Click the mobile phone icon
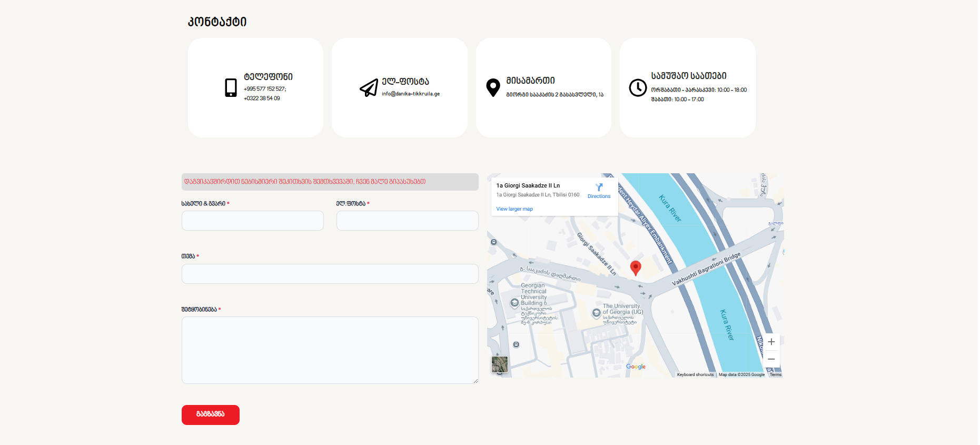 [231, 87]
